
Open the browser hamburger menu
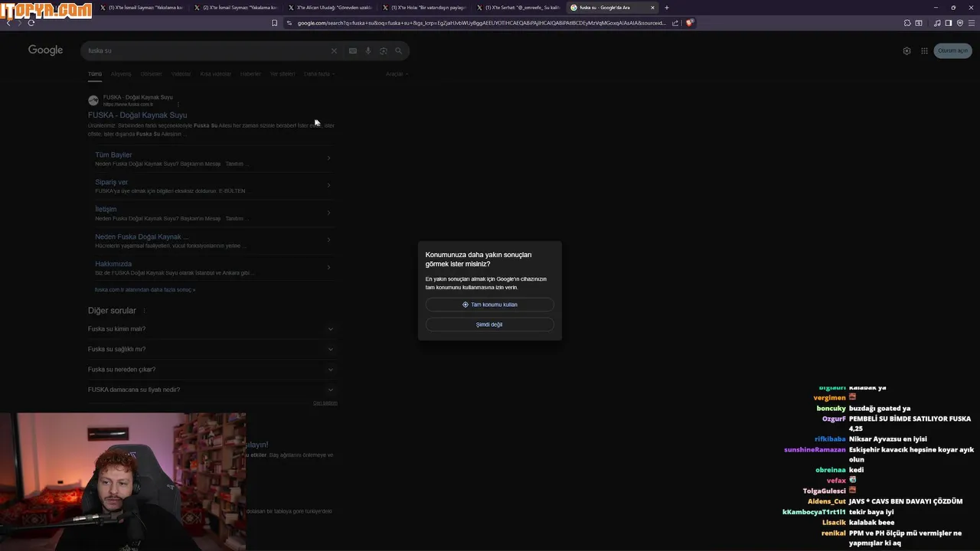pos(972,23)
